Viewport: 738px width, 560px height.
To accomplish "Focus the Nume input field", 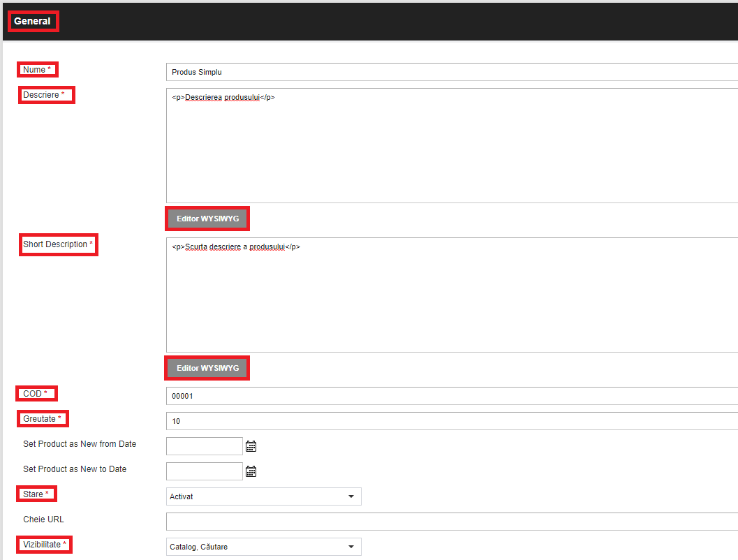I will [x=452, y=72].
